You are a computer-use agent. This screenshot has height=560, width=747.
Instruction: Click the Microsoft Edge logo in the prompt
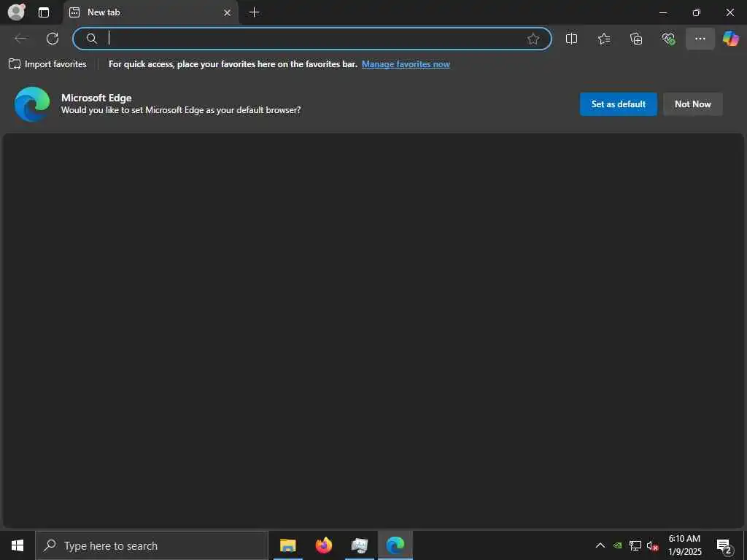coord(32,104)
